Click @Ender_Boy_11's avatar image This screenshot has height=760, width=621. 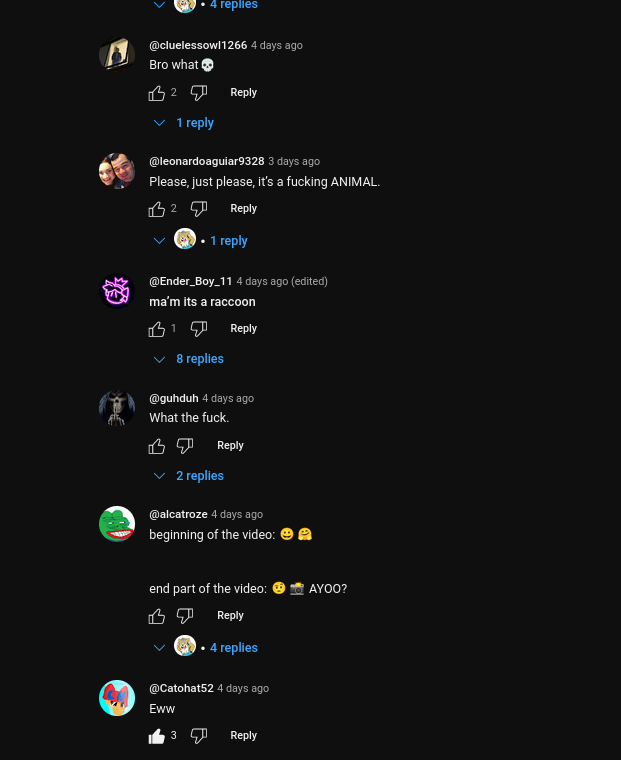point(117,291)
